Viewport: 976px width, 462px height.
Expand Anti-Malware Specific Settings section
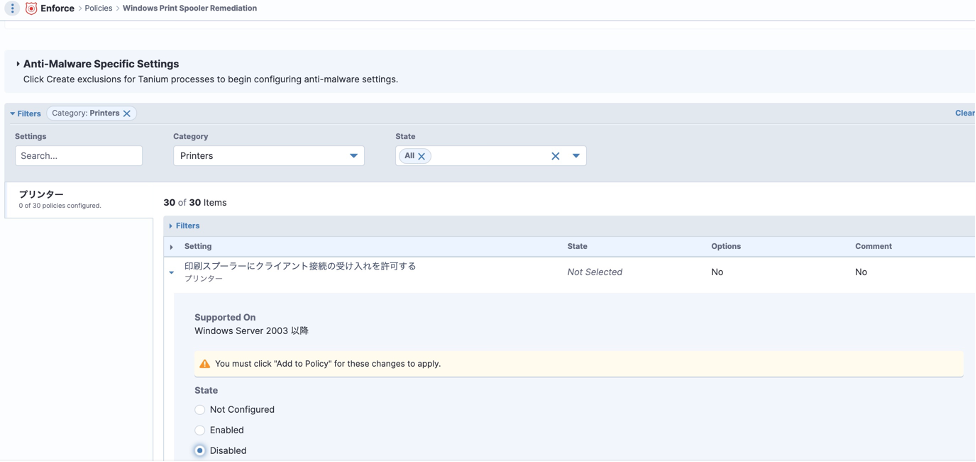[18, 64]
